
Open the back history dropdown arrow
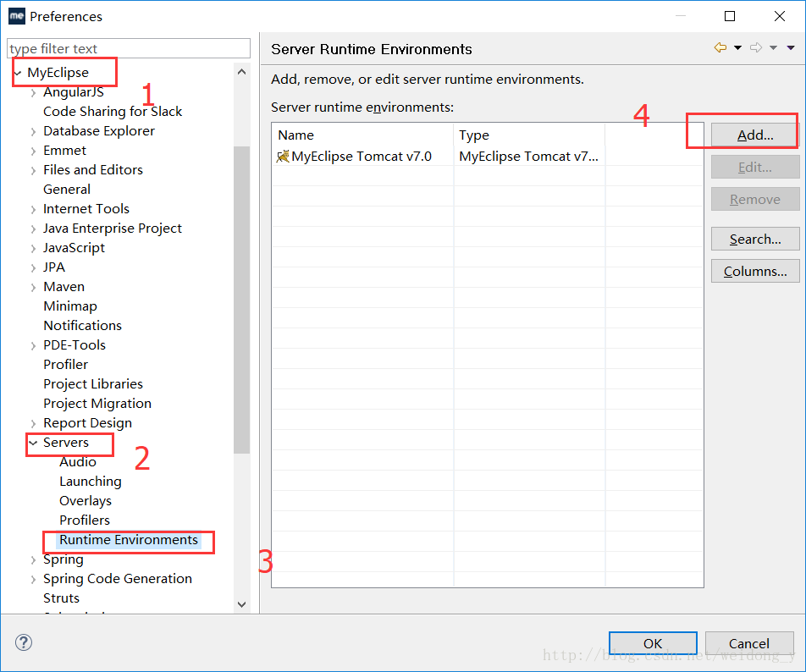(x=737, y=47)
